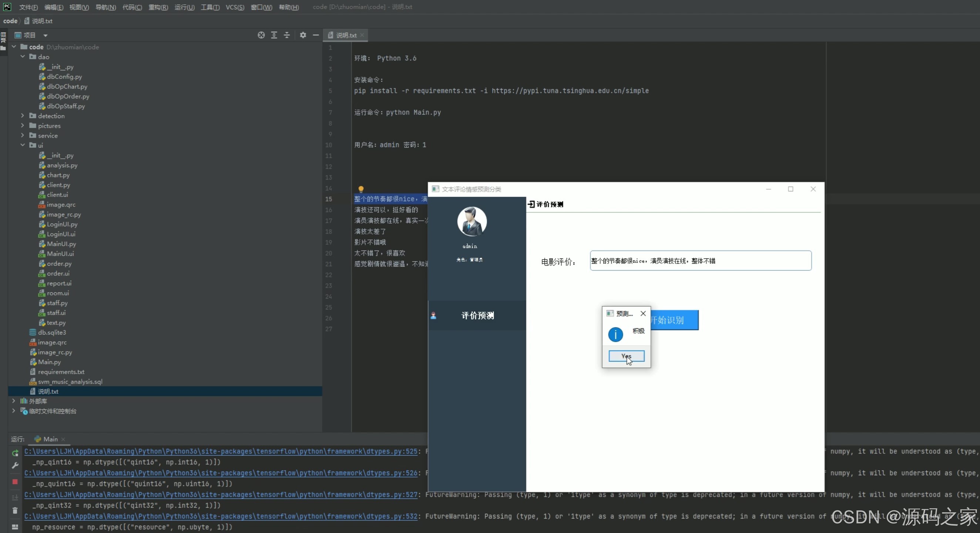Image resolution: width=980 pixels, height=533 pixels.
Task: Hide the project panel with minus icon
Action: pos(316,35)
